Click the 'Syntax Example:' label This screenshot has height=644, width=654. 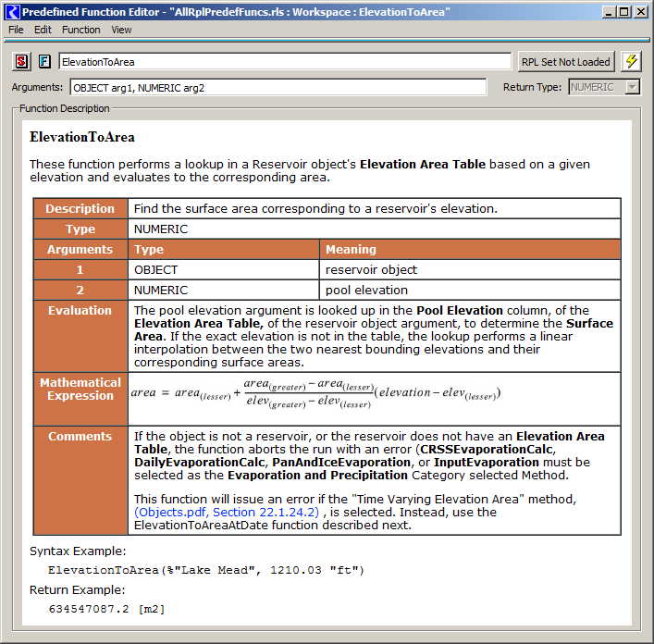pyautogui.click(x=78, y=551)
